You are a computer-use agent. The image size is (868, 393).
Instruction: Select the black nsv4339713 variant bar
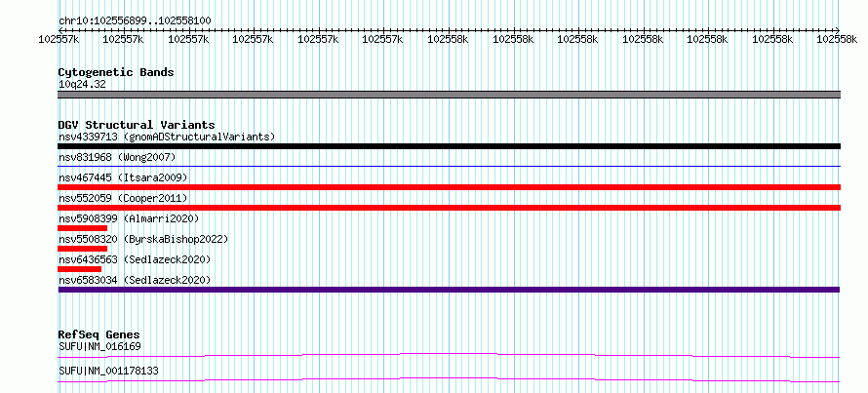point(449,146)
